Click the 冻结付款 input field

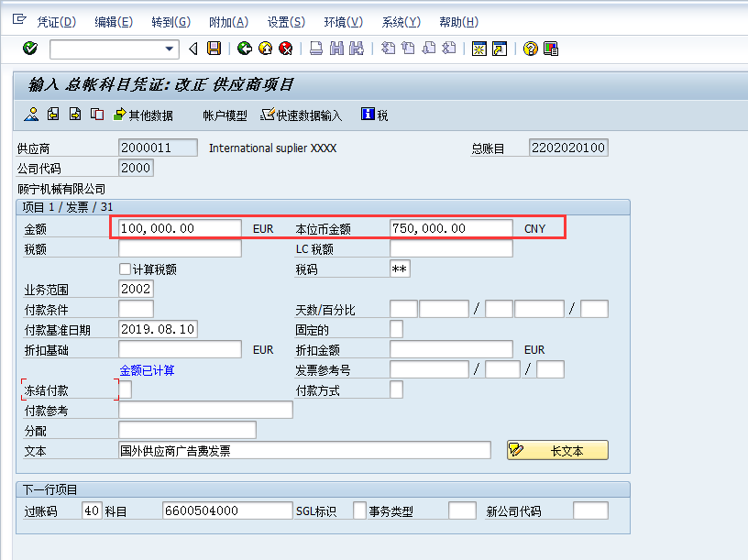click(x=125, y=390)
